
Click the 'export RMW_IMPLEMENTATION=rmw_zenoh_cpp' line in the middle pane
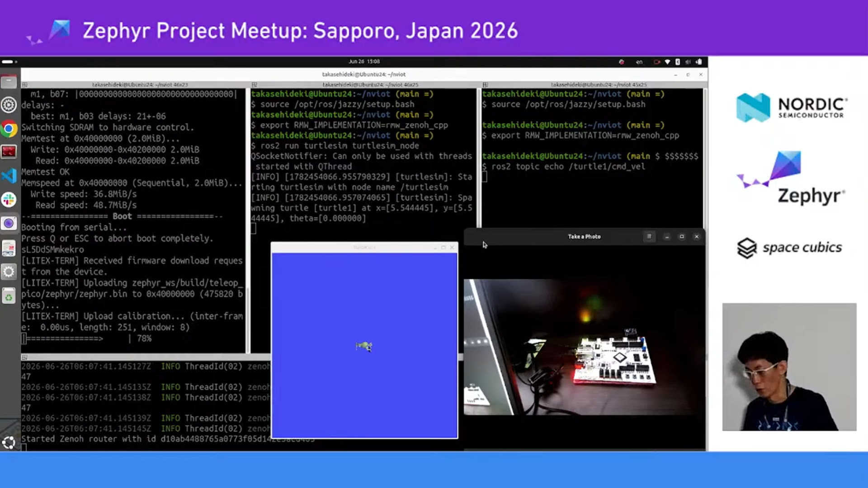(354, 125)
